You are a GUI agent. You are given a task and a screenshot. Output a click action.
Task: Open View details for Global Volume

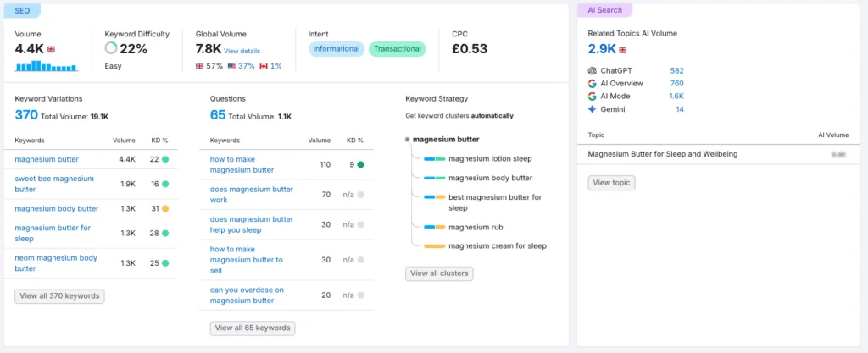pyautogui.click(x=242, y=51)
